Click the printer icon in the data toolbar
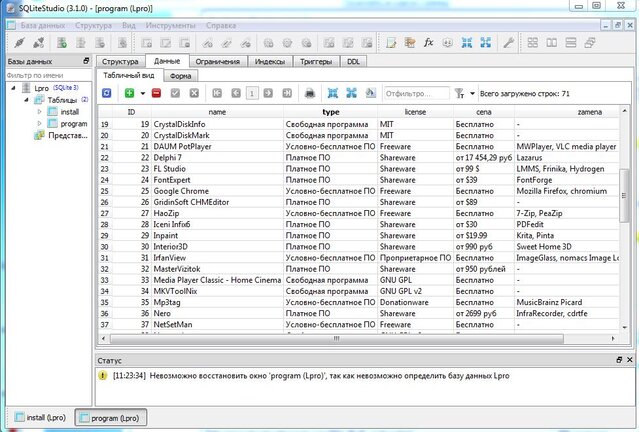The width and height of the screenshot is (639, 432). click(310, 93)
